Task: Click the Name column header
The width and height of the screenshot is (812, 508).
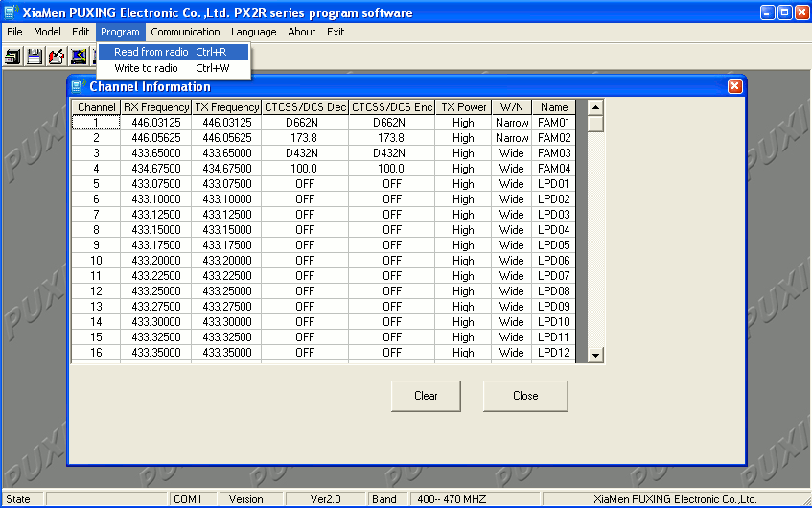Action: (x=554, y=107)
